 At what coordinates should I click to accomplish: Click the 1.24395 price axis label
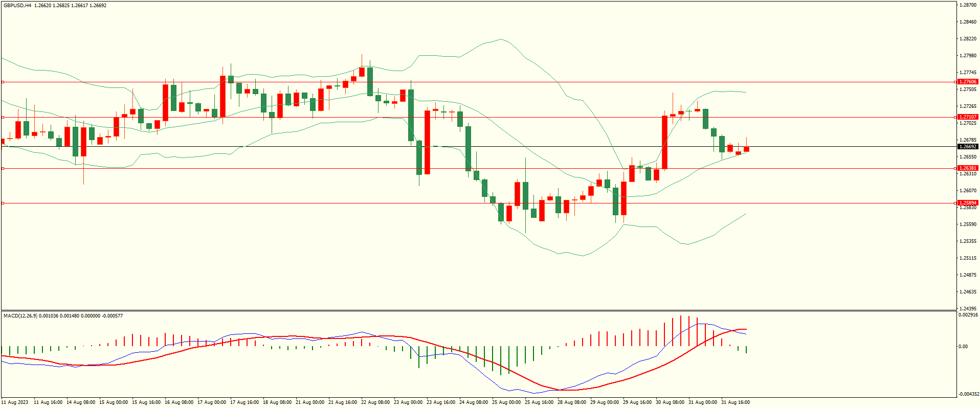tap(968, 309)
